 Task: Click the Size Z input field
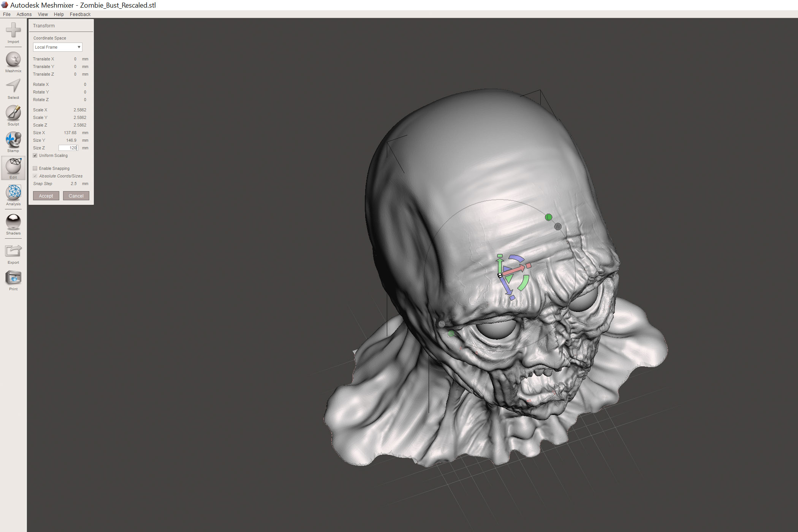pos(68,148)
